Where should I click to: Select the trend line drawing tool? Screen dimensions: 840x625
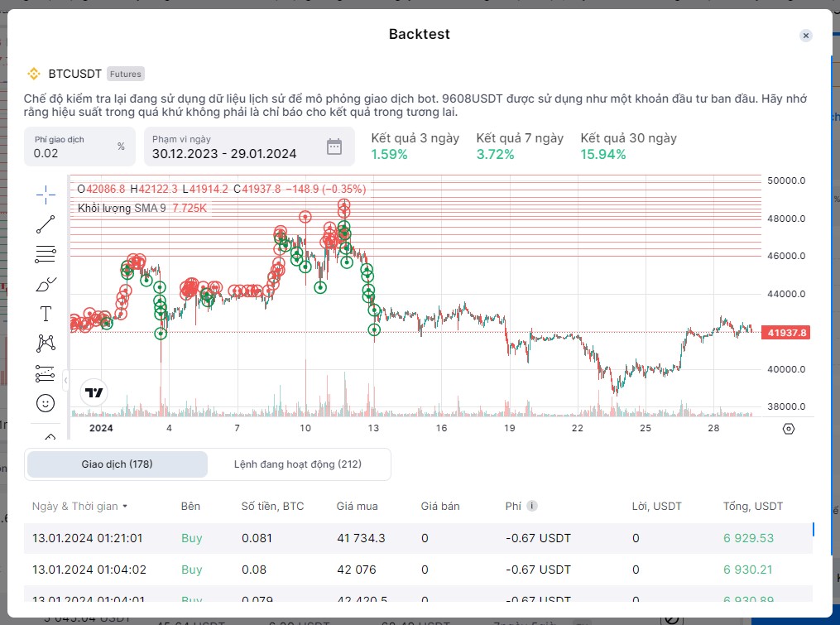pos(46,224)
